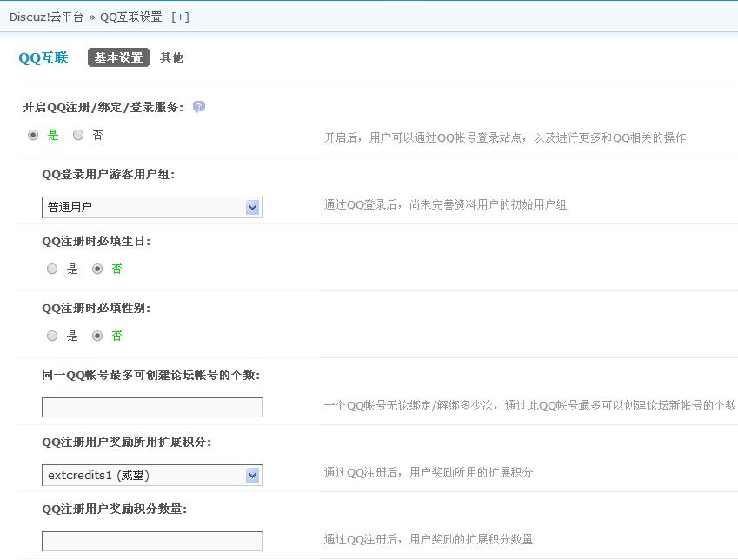
Task: Click the 开启QQ注册/绑定/登录服务 label
Action: [x=103, y=107]
